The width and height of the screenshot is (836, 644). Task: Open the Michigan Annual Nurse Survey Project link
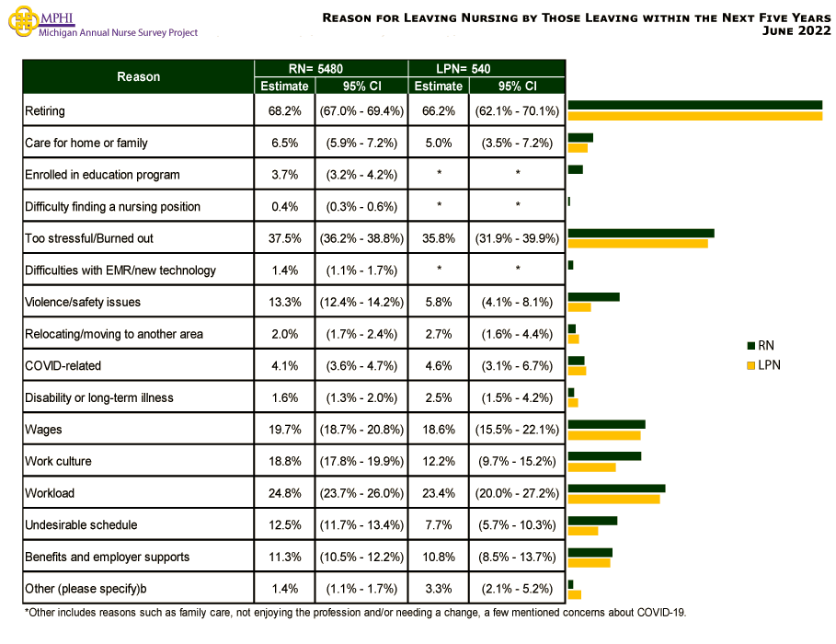coord(109,32)
